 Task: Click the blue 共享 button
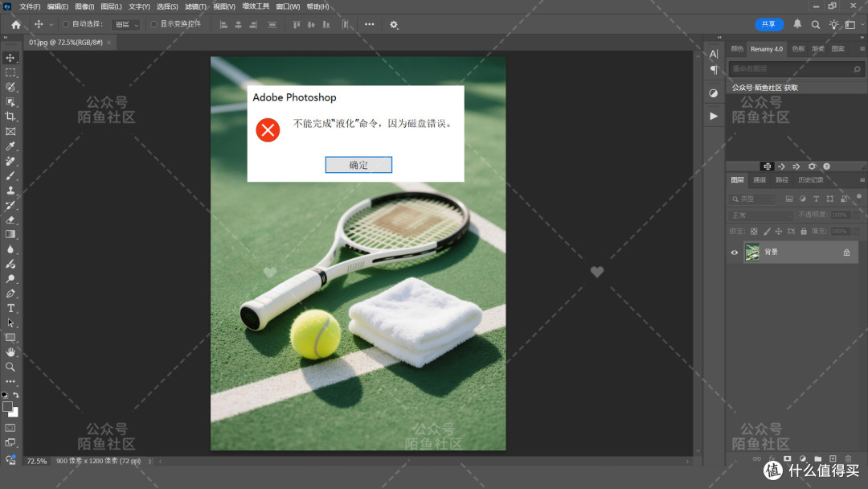pyautogui.click(x=769, y=24)
